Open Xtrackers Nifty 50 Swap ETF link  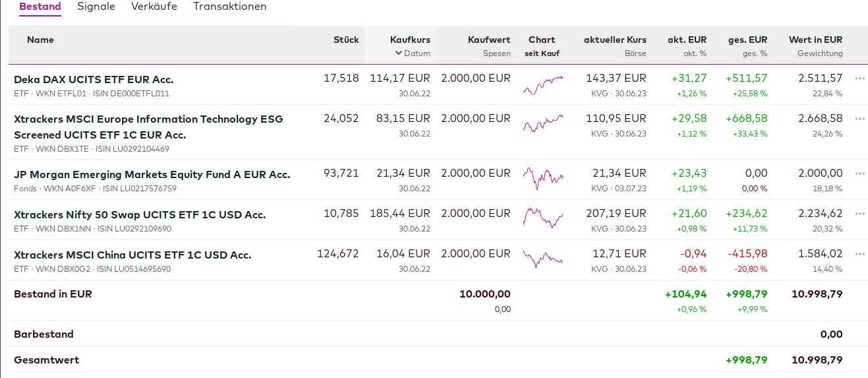[140, 214]
